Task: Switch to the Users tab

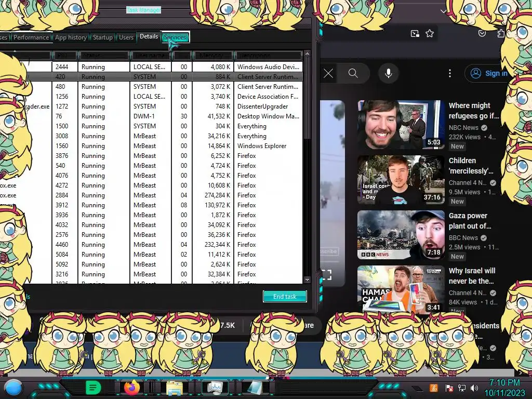Action: [126, 37]
